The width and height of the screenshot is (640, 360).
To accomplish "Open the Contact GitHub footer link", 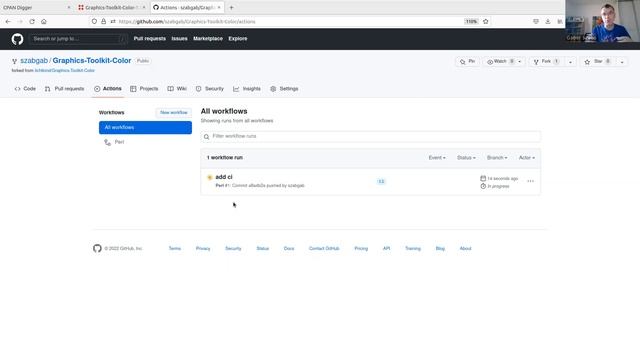I will coord(324,248).
